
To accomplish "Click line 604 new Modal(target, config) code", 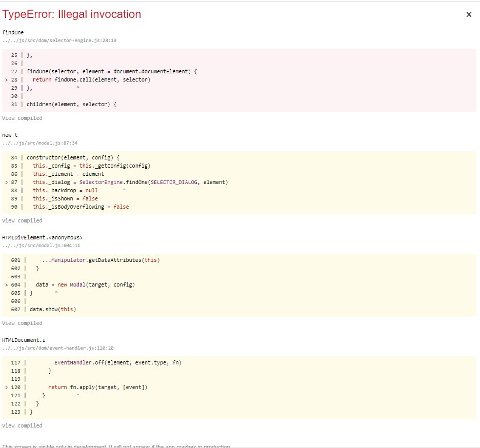I will (x=85, y=284).
